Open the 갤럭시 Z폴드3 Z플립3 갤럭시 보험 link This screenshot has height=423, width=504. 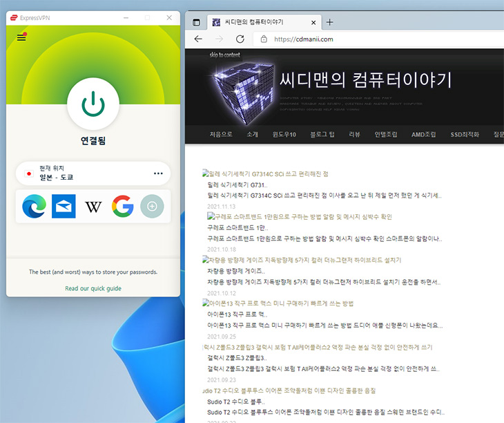pyautogui.click(x=318, y=347)
